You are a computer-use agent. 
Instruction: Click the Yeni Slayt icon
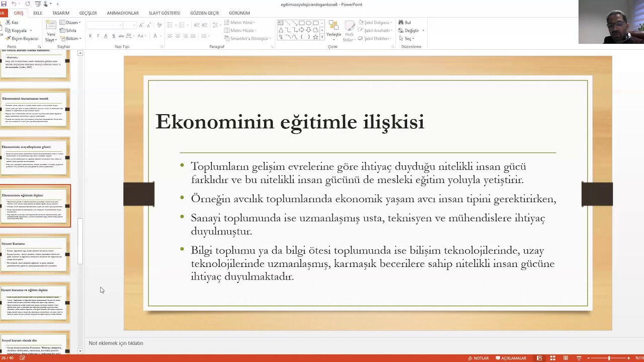[x=51, y=25]
